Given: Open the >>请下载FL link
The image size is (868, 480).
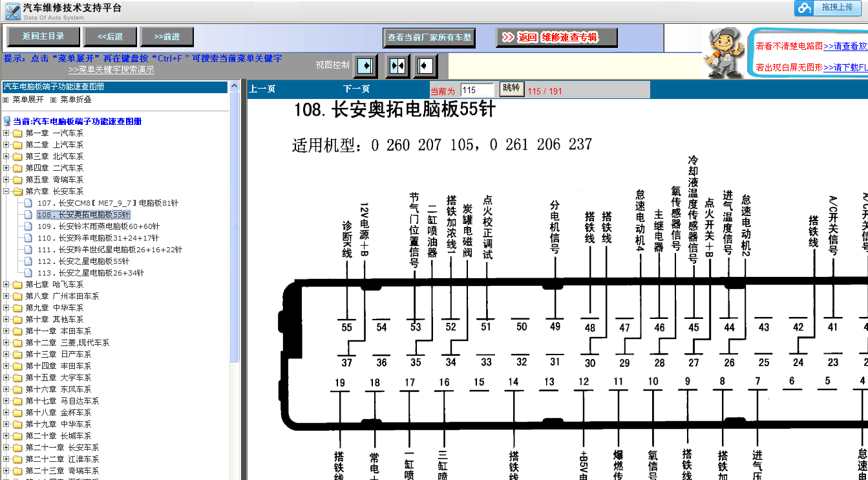Looking at the screenshot, I should coord(845,67).
